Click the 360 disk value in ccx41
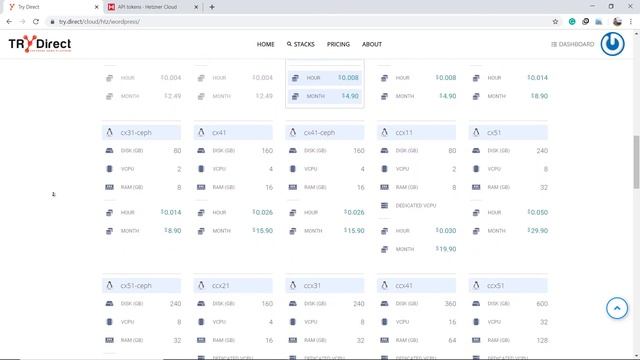640x360 pixels. pos(450,304)
